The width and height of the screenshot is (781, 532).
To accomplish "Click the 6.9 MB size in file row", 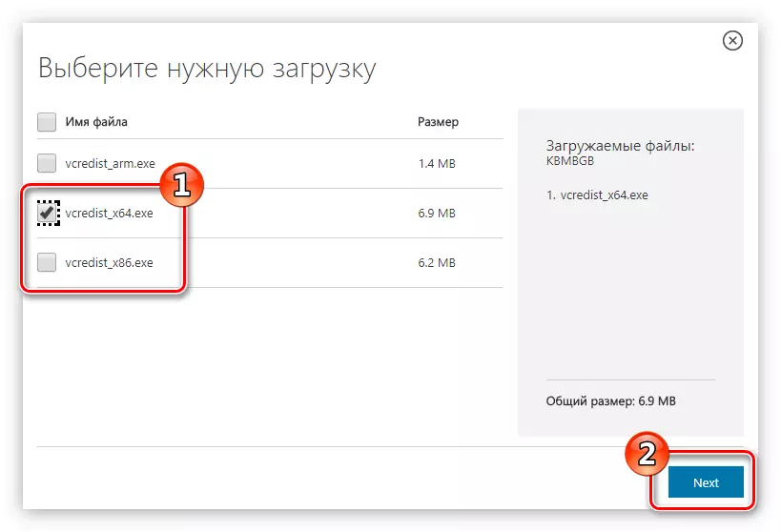I will [x=437, y=214].
